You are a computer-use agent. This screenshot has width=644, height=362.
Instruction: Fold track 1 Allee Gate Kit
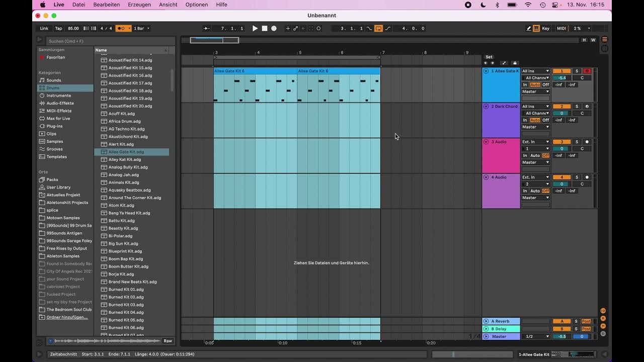click(x=486, y=71)
